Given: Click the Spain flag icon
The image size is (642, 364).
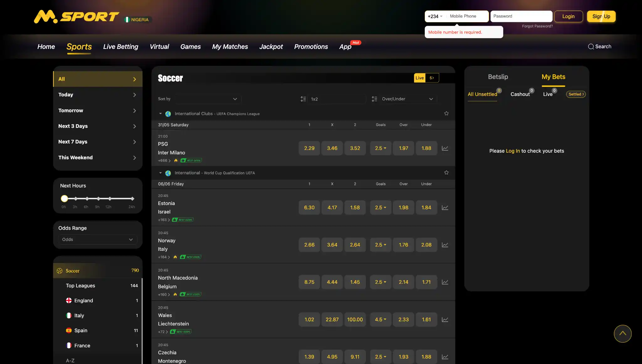Looking at the screenshot, I should [x=69, y=330].
